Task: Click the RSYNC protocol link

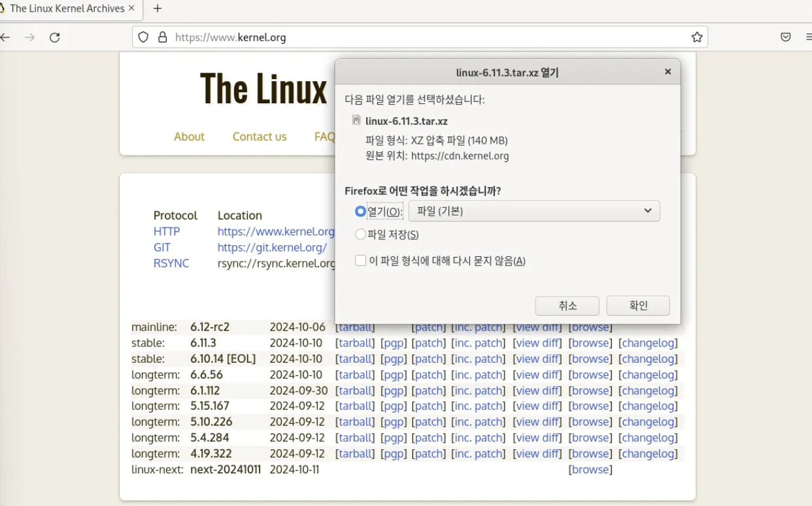Action: (171, 263)
